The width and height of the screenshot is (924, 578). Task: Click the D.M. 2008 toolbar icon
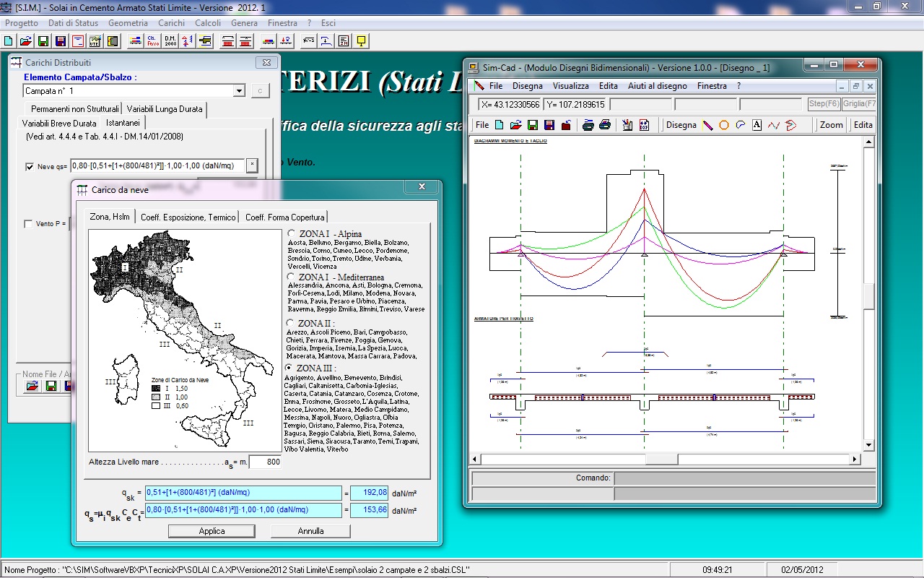[170, 40]
